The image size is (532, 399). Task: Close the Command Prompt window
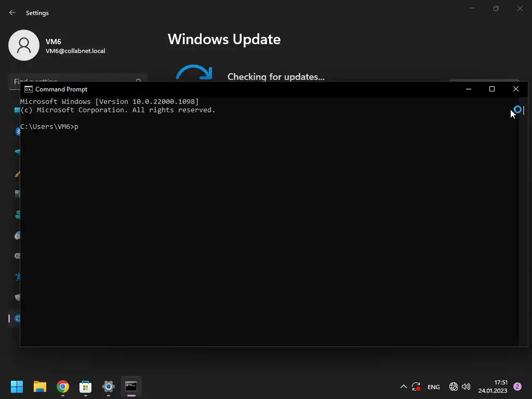516,89
